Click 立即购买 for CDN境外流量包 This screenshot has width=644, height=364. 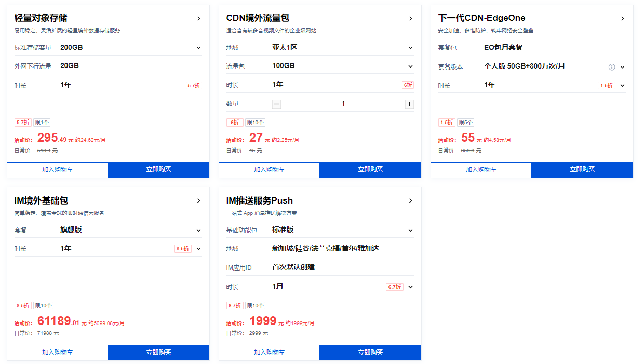pos(370,170)
